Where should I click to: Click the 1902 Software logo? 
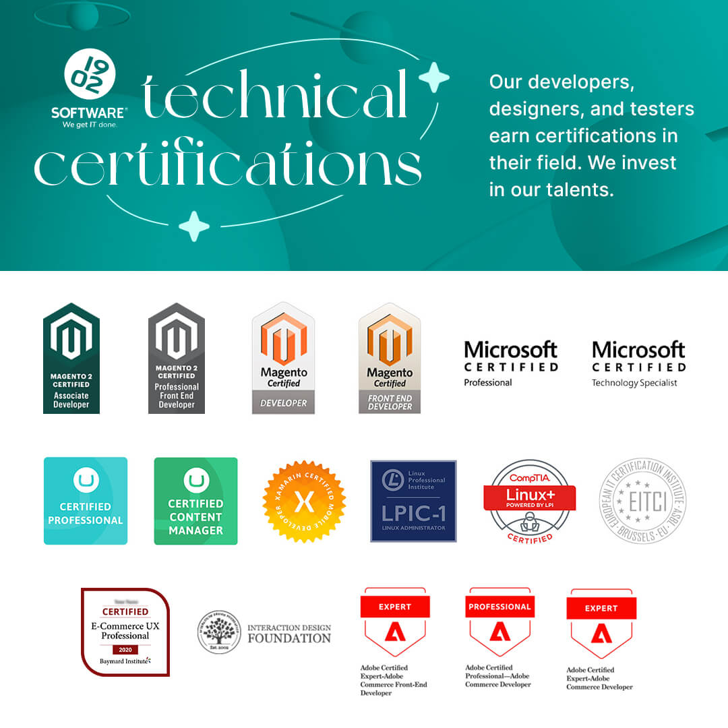point(89,89)
